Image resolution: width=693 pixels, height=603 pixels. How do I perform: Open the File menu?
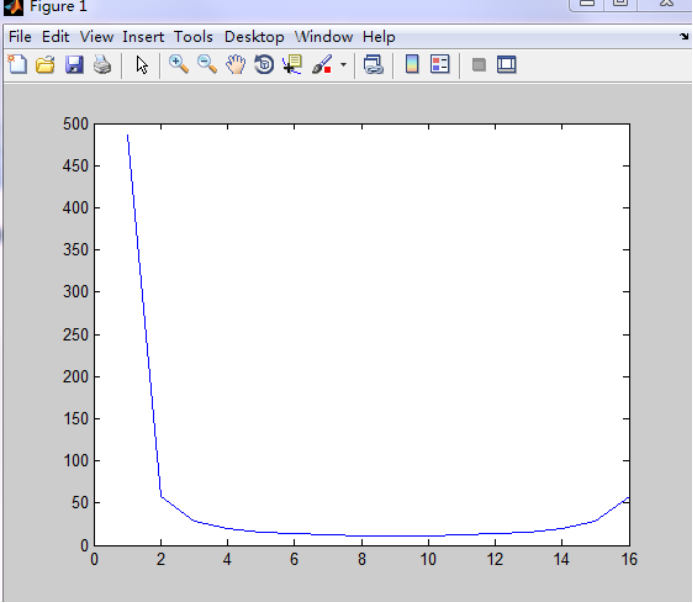(20, 37)
